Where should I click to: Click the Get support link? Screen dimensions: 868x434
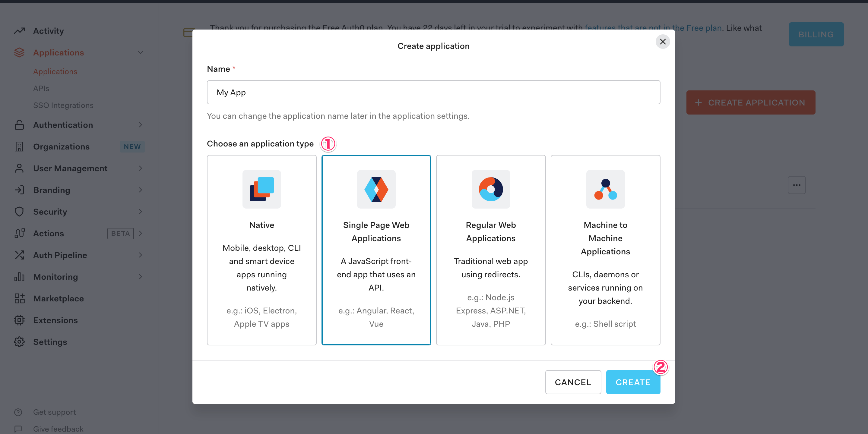click(x=54, y=412)
